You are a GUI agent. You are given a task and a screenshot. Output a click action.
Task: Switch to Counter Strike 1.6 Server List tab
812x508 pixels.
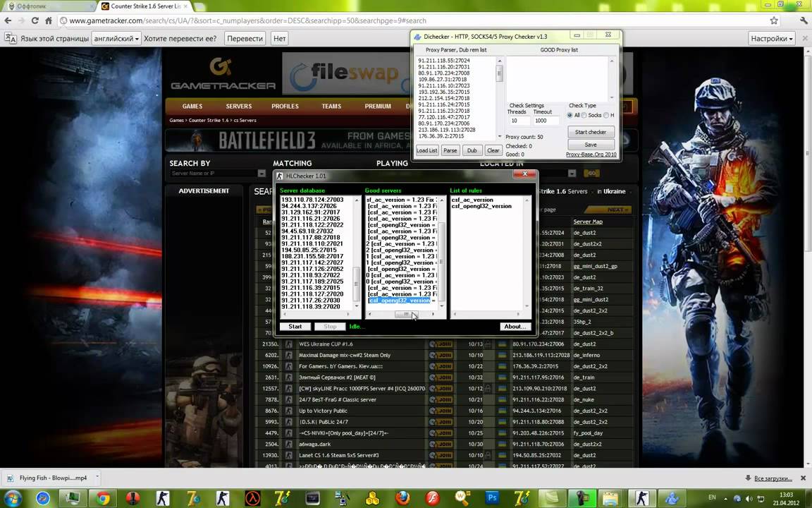(145, 6)
